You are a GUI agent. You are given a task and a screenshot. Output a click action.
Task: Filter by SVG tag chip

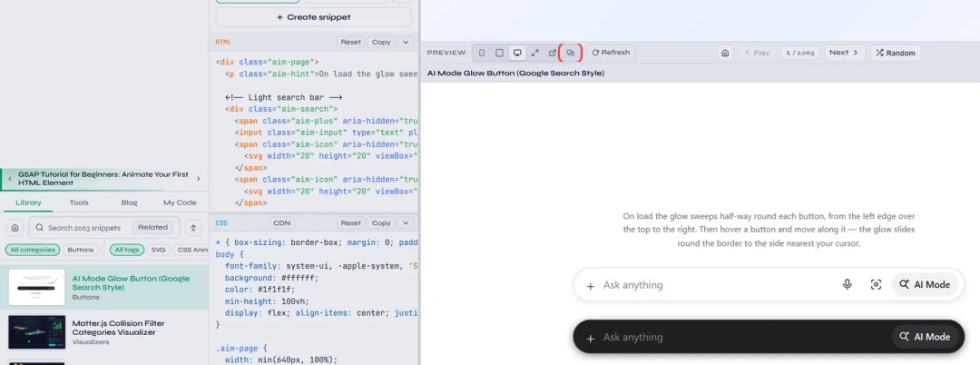159,250
